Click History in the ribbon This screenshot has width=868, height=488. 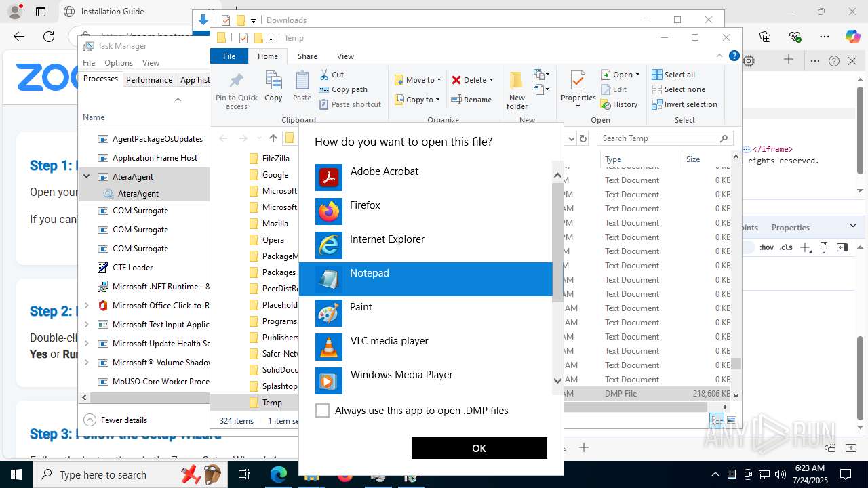[x=619, y=104]
